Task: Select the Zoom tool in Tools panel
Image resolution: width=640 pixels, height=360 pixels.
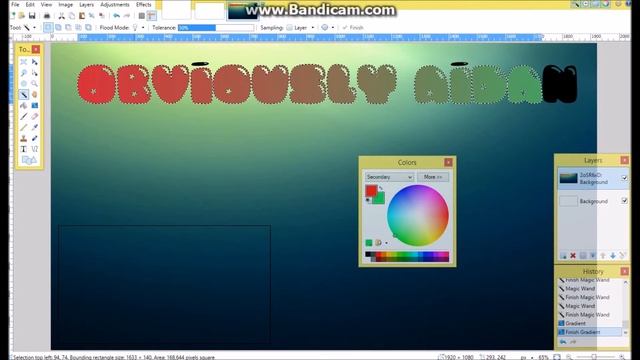Action: [35, 84]
